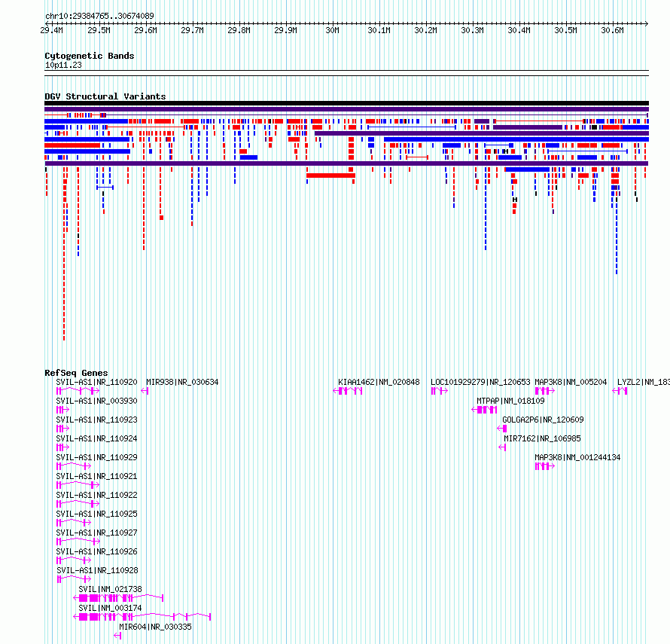670x644 pixels.
Task: Click the topmost black DGV variant bar
Action: 346,103
